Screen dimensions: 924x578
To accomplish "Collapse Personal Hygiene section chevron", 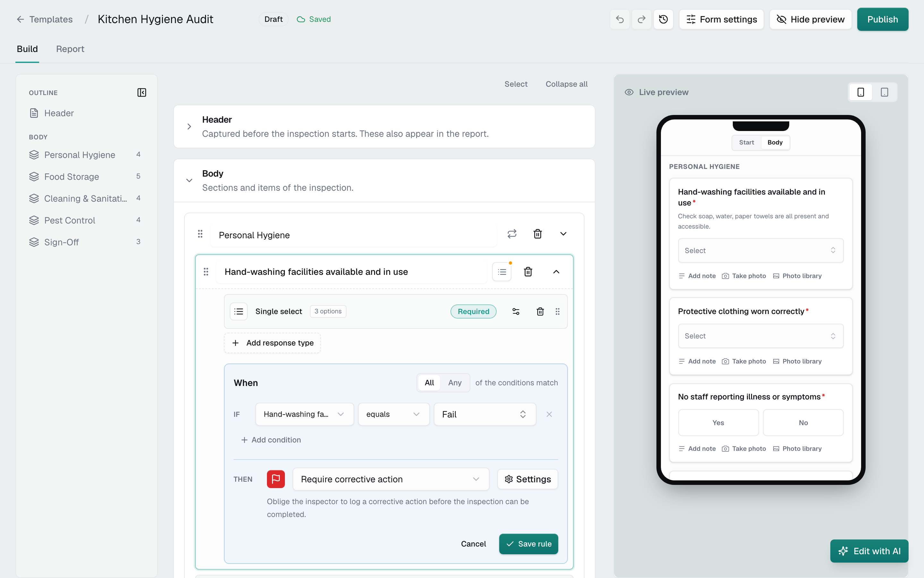I will pyautogui.click(x=563, y=234).
